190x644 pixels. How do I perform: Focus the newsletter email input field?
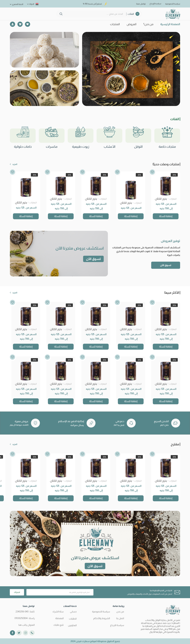point(60,592)
